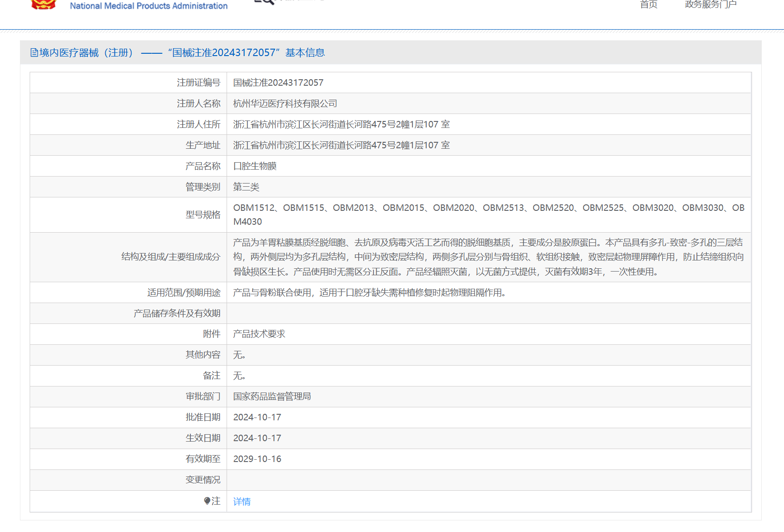This screenshot has width=784, height=532.
Task: Click the document icon before 境内医疗器械
Action: click(34, 53)
